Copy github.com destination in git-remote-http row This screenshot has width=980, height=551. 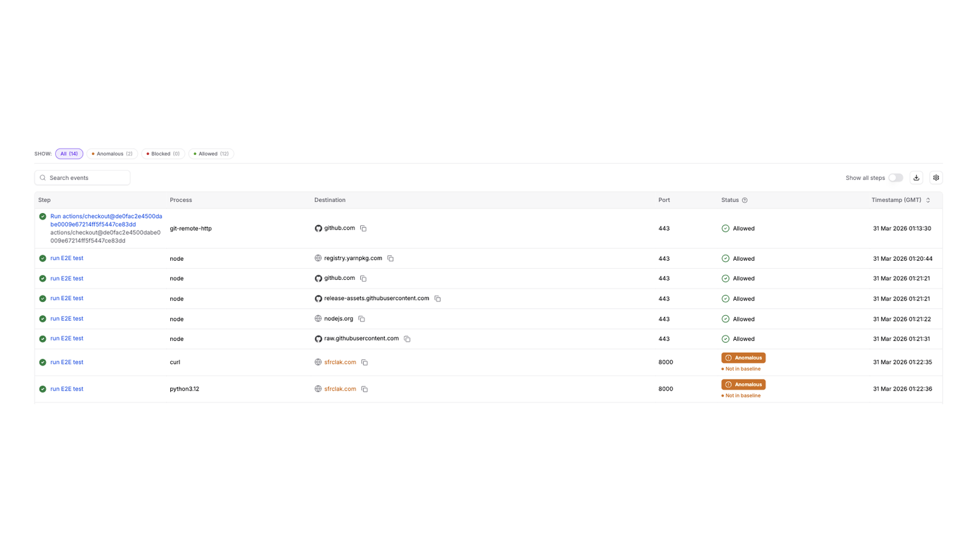(363, 228)
